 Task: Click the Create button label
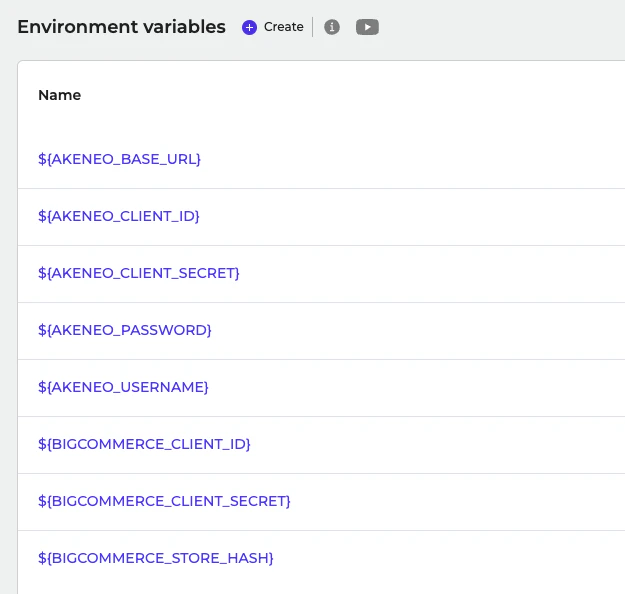283,27
